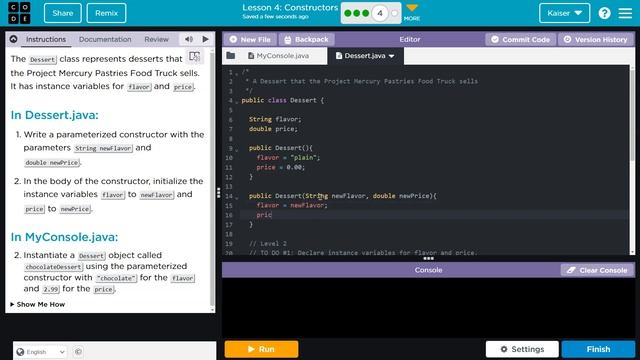The width and height of the screenshot is (640, 360).
Task: Click the Finish button
Action: (x=598, y=349)
